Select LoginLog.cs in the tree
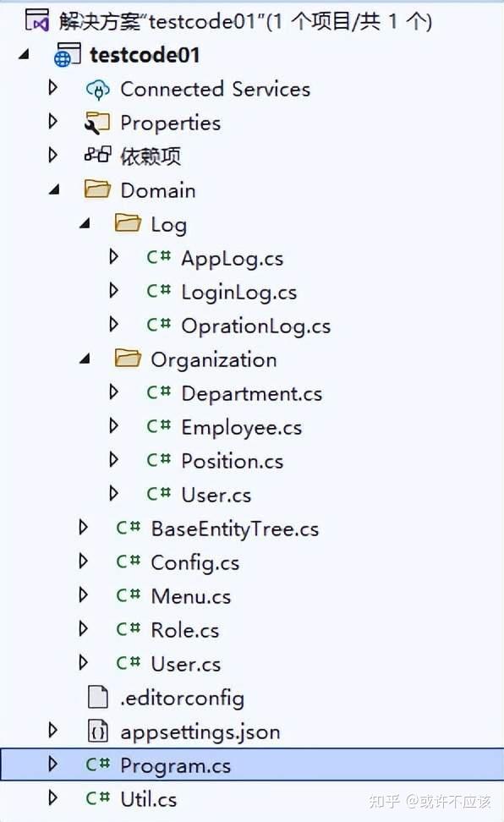 pos(239,293)
